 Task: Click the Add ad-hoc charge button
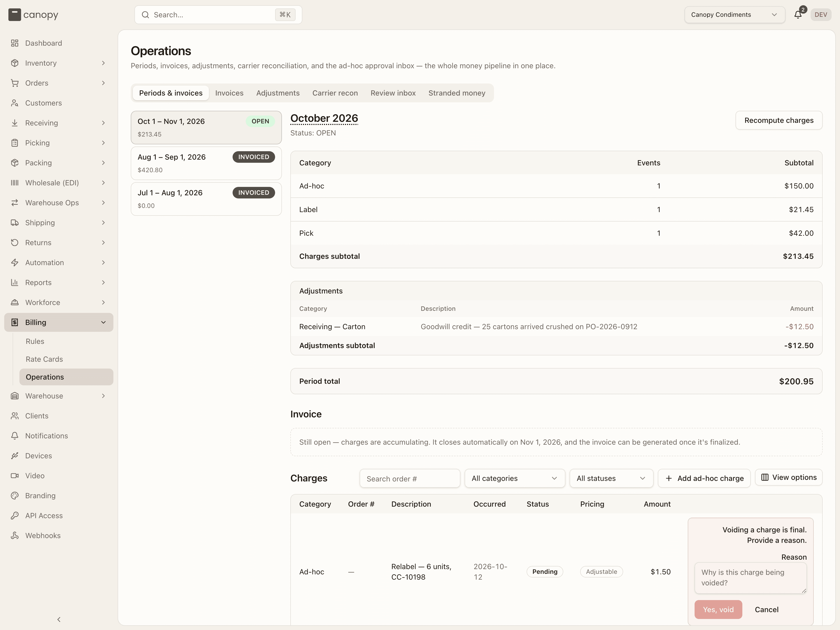(704, 478)
